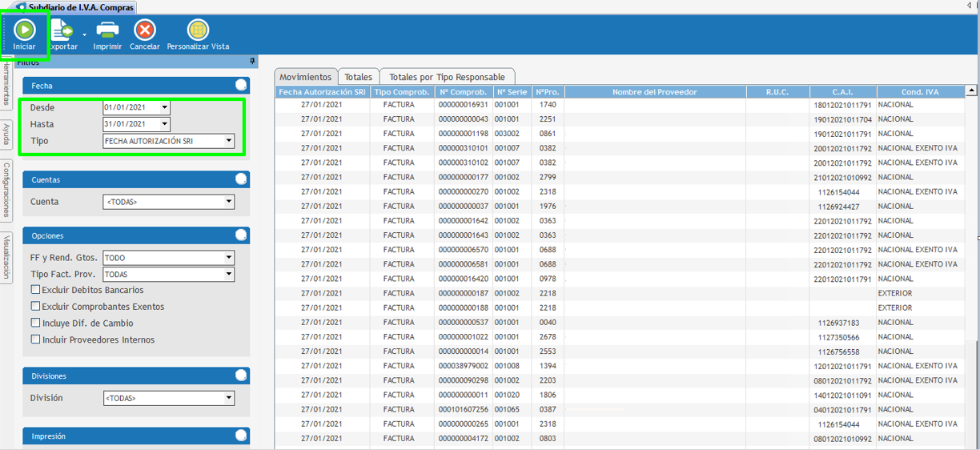Expand the Cuenta dropdown list
This screenshot has width=980, height=450.
pos(229,202)
